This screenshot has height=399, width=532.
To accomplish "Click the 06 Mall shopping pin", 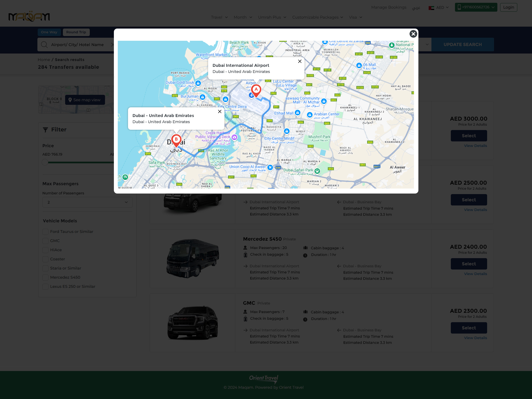I will pyautogui.click(x=359, y=65).
